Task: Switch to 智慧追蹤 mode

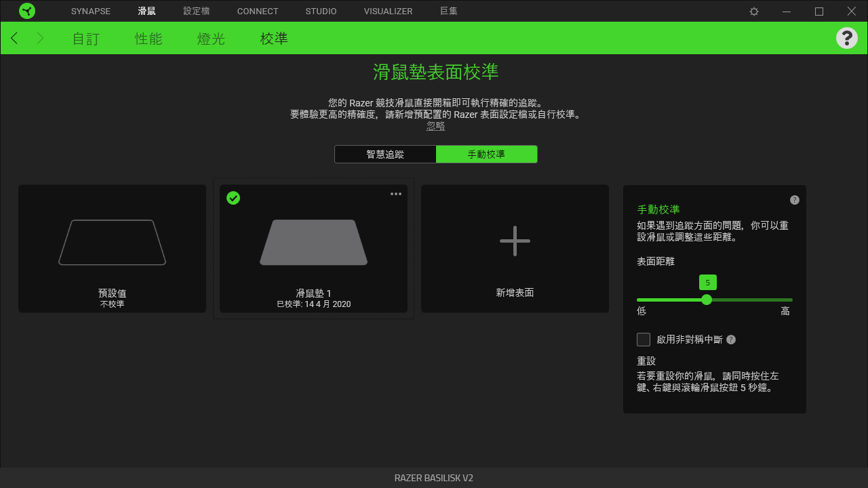Action: (385, 154)
